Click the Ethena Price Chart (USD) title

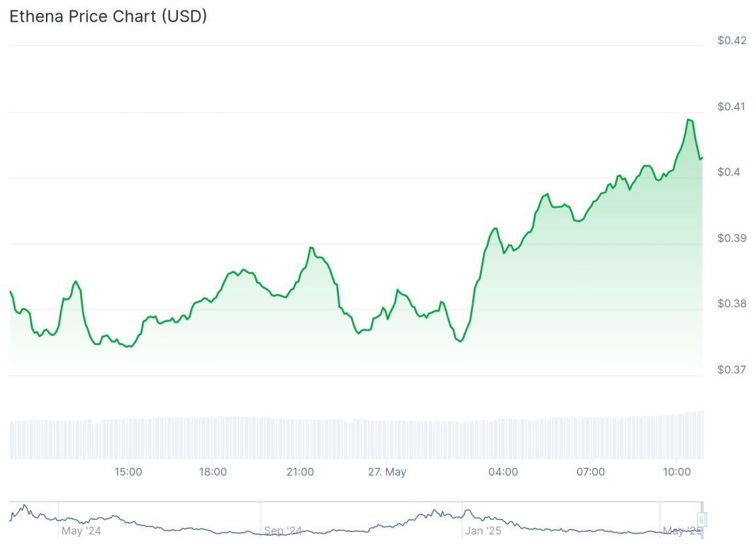(108, 16)
